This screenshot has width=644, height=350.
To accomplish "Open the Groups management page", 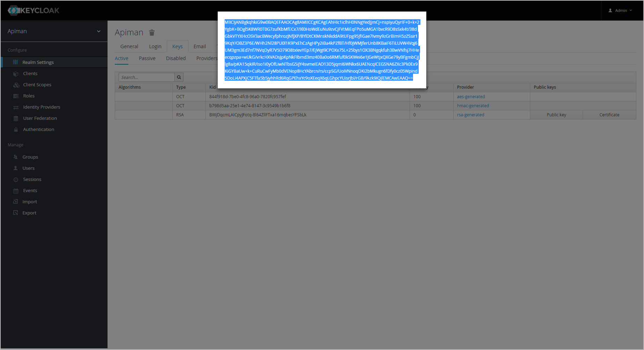I will point(30,157).
